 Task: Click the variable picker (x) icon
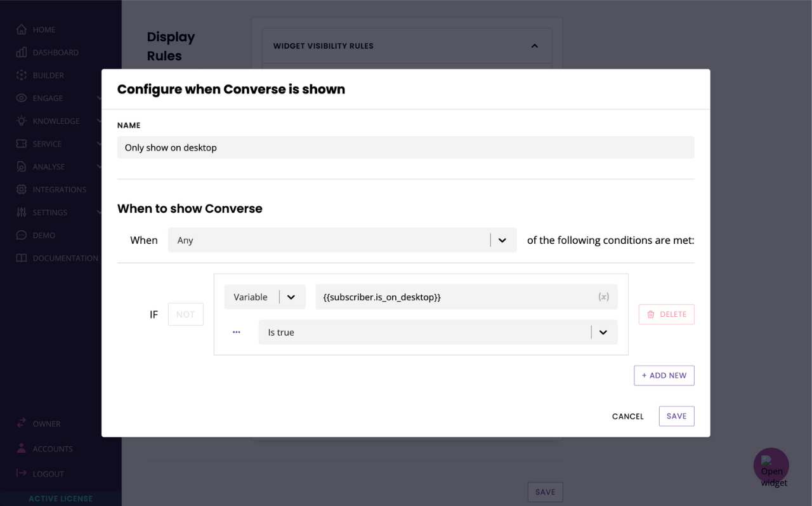coord(603,297)
